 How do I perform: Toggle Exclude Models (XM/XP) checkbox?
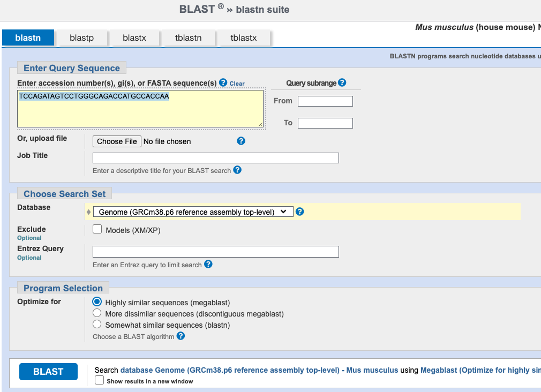[x=97, y=229]
